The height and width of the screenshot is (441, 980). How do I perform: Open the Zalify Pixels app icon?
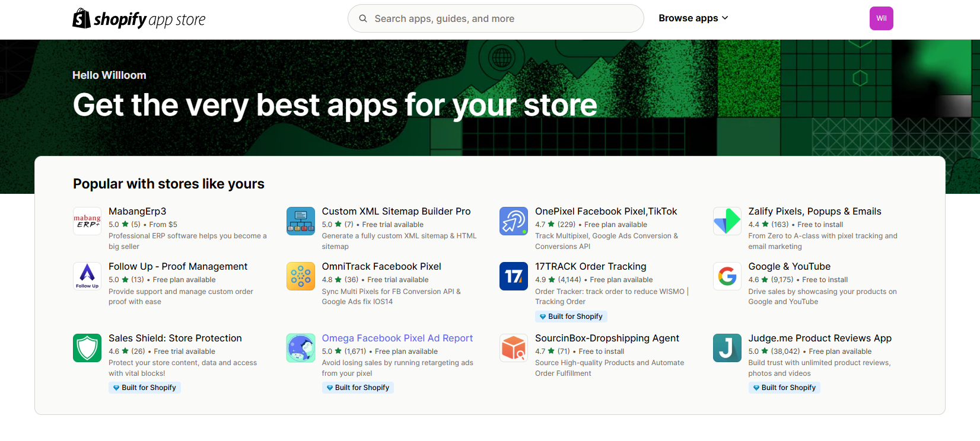tap(727, 221)
